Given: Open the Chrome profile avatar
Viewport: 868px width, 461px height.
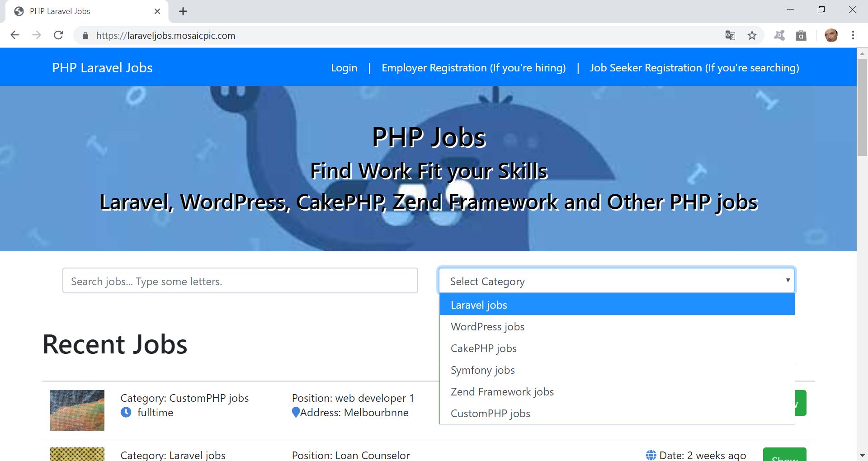Looking at the screenshot, I should coord(831,35).
